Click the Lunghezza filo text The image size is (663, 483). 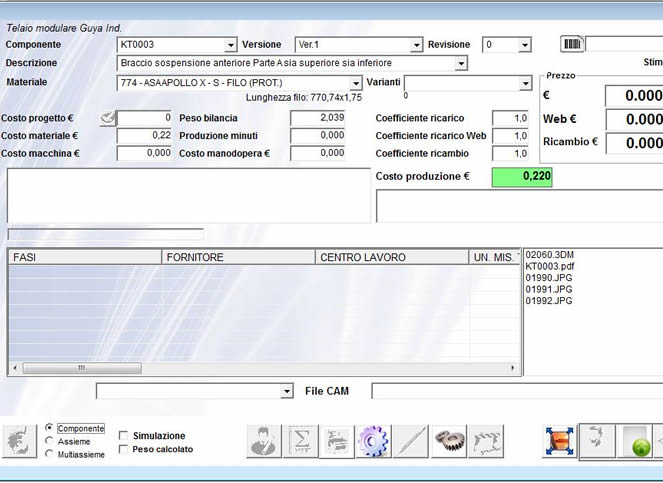pyautogui.click(x=304, y=98)
